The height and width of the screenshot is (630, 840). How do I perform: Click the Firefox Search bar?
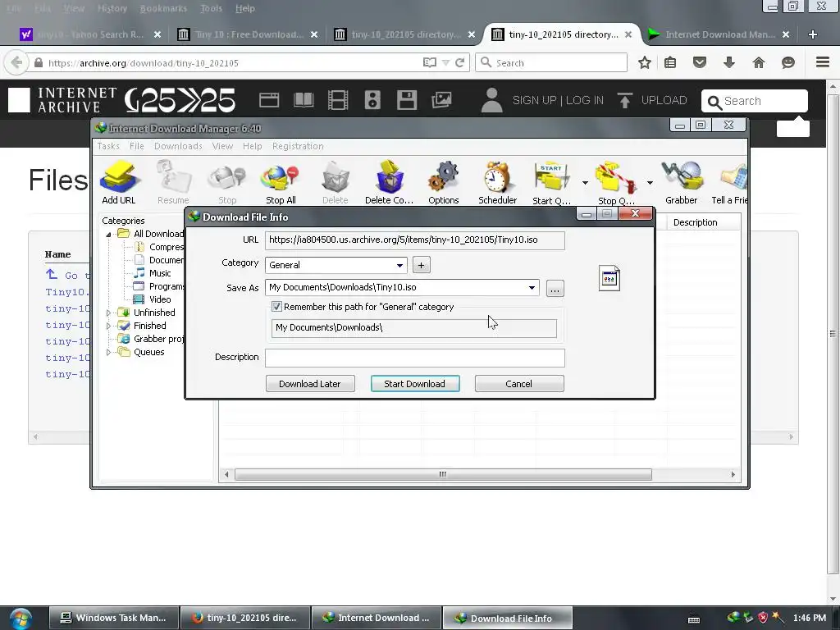pos(551,62)
